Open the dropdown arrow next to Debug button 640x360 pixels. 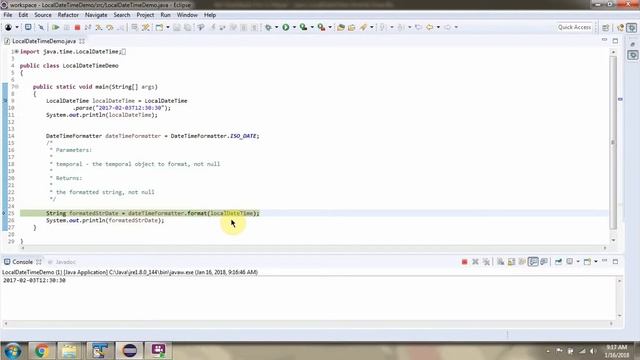pos(276,27)
